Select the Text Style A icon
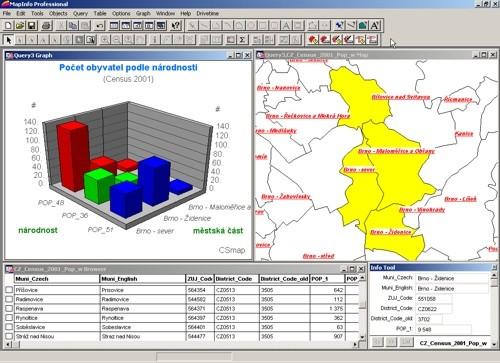The width and height of the screenshot is (500, 363). (375, 26)
